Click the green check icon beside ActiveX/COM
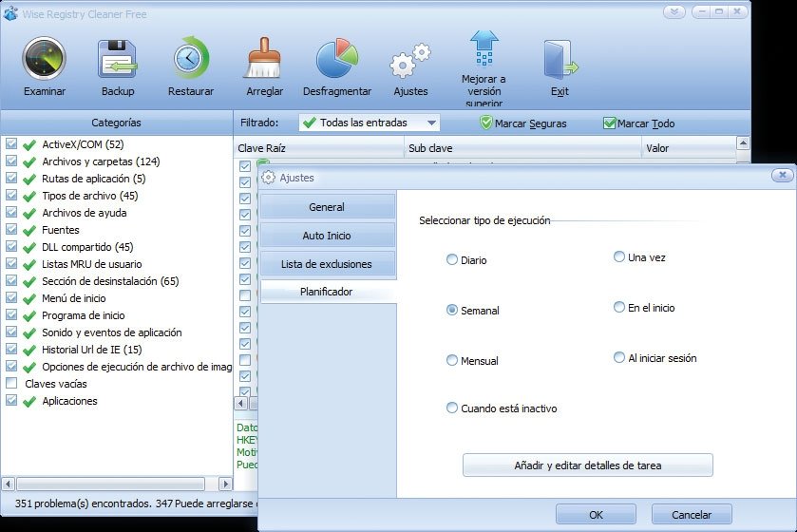Screen dimensions: 797x532 point(29,144)
